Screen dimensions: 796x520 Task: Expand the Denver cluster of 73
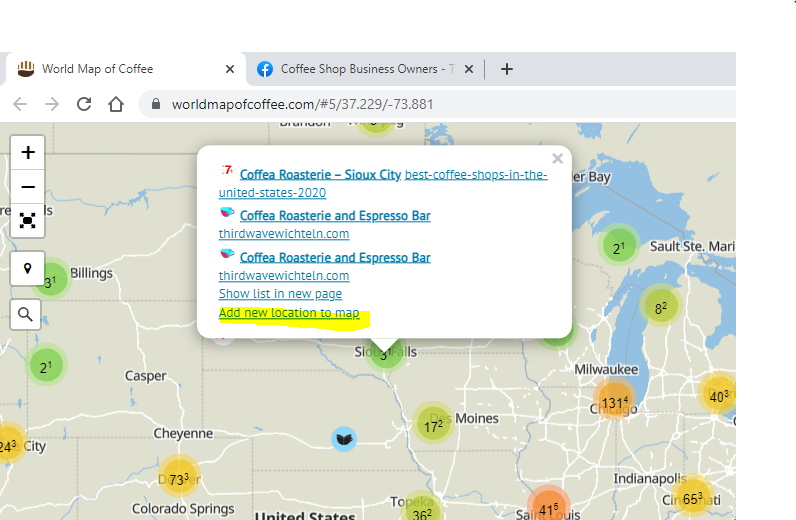click(178, 479)
